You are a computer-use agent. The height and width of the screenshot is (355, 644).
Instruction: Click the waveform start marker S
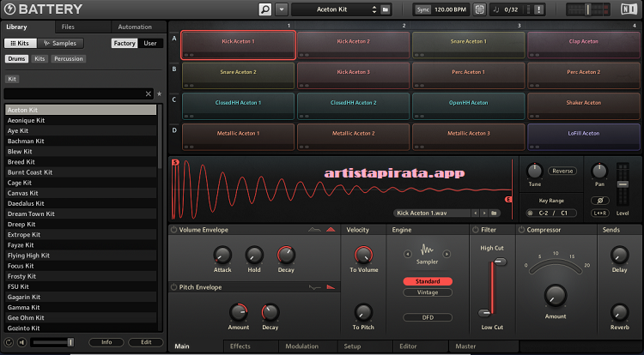[x=175, y=162]
